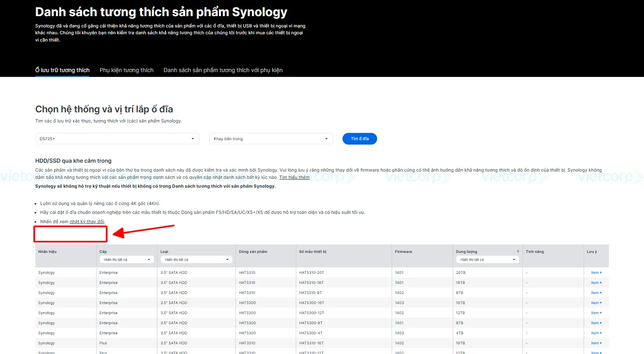Open the Tìm hiểu thêm link

295,177
